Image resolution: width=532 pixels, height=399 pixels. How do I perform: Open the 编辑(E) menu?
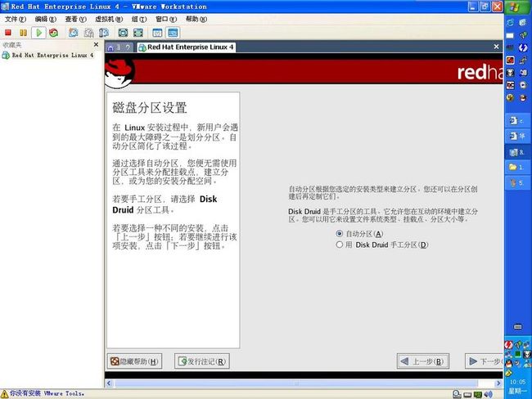pyautogui.click(x=46, y=19)
